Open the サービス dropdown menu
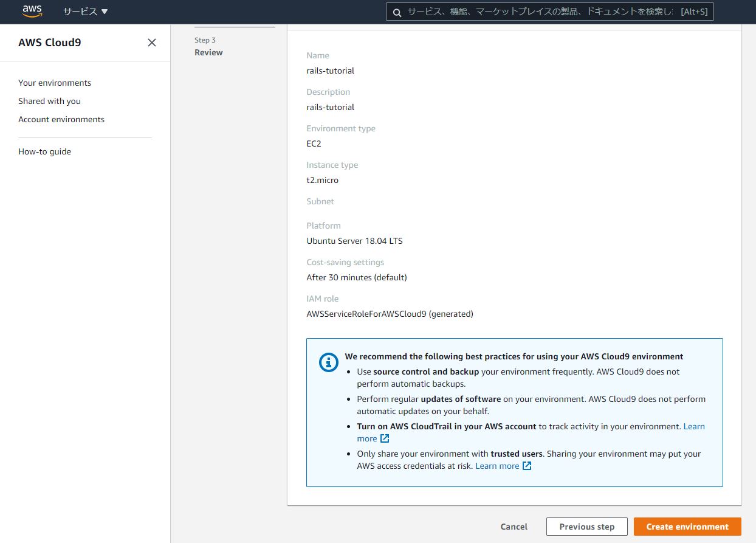The height and width of the screenshot is (543, 756). coord(85,12)
